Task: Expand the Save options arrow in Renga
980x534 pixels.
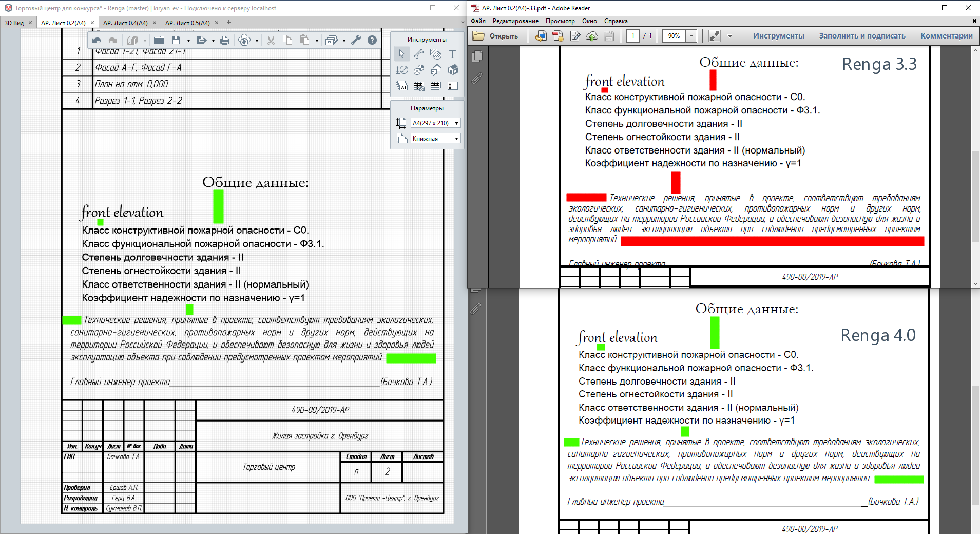Action: [188, 41]
